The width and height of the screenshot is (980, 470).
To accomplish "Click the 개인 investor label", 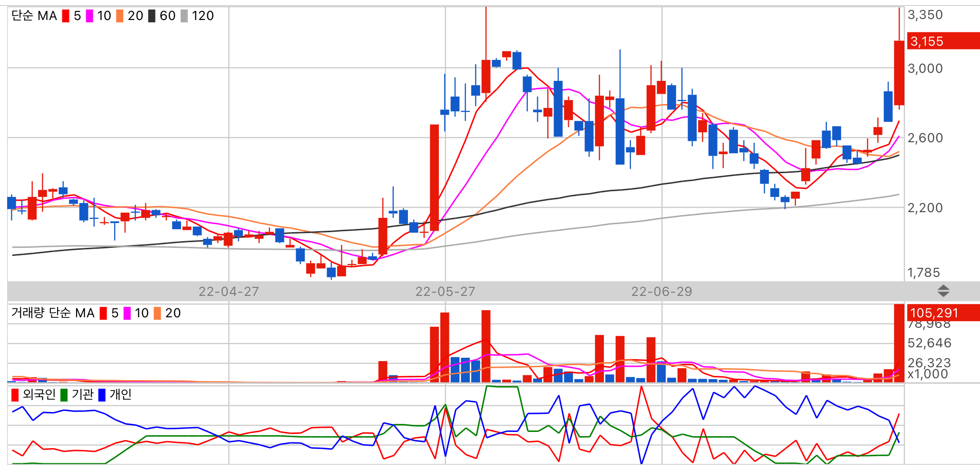I will pos(120,394).
